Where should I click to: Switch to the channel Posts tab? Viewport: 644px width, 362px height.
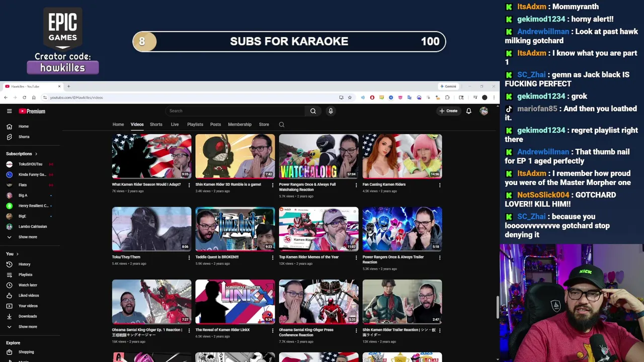215,125
